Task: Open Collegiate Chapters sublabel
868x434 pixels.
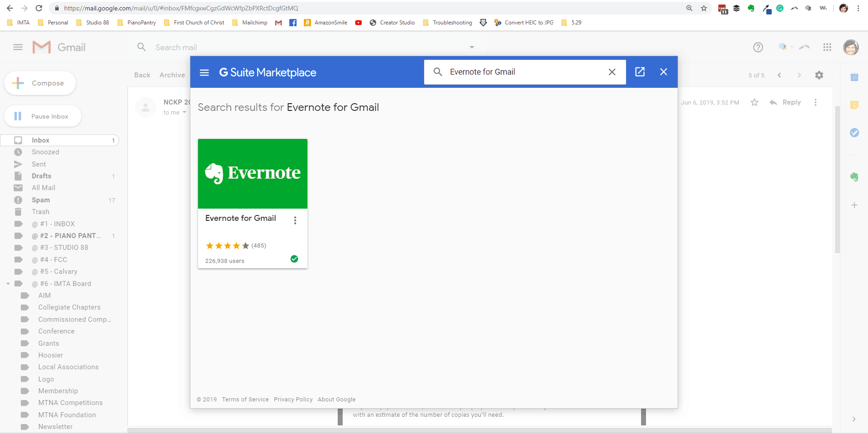Action: [x=69, y=307]
